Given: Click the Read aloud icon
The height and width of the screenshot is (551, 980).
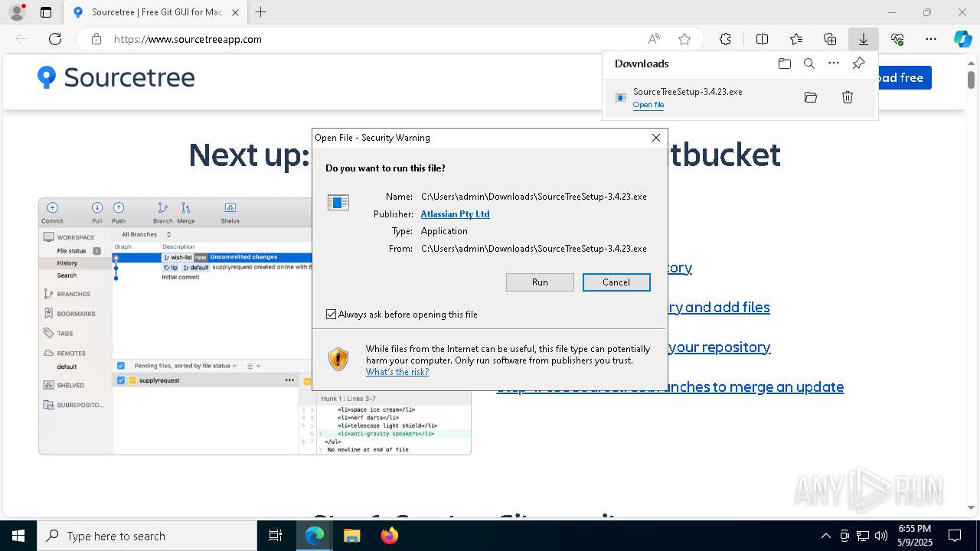Looking at the screenshot, I should click(x=654, y=39).
